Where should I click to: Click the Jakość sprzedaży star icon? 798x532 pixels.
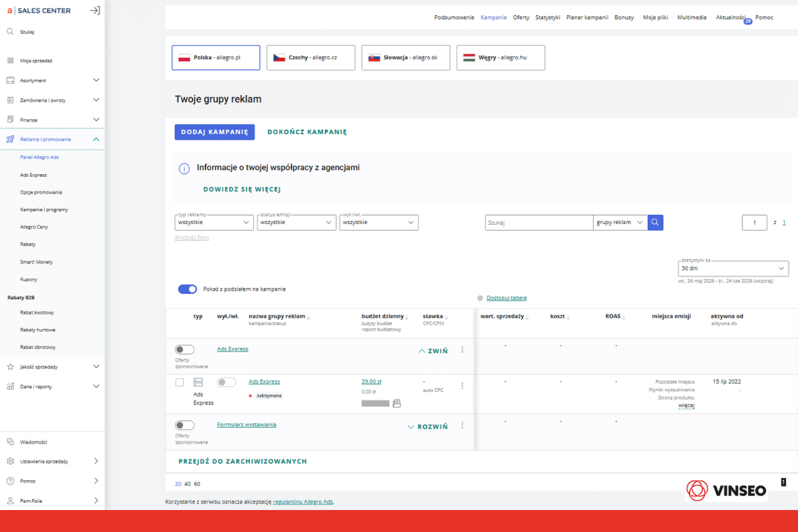coord(10,366)
